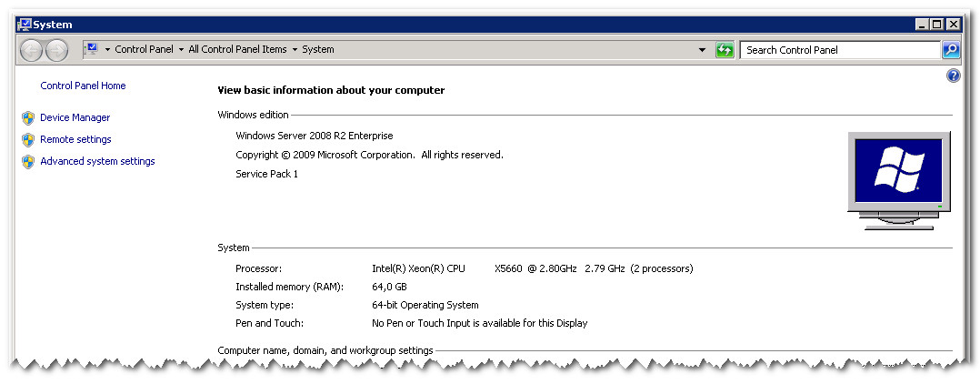Close the System window

953,25
